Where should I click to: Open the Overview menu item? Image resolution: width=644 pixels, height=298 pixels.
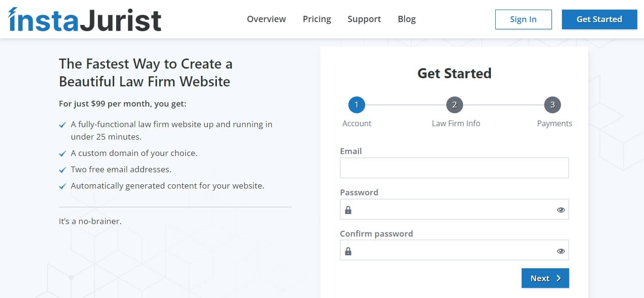tap(266, 19)
